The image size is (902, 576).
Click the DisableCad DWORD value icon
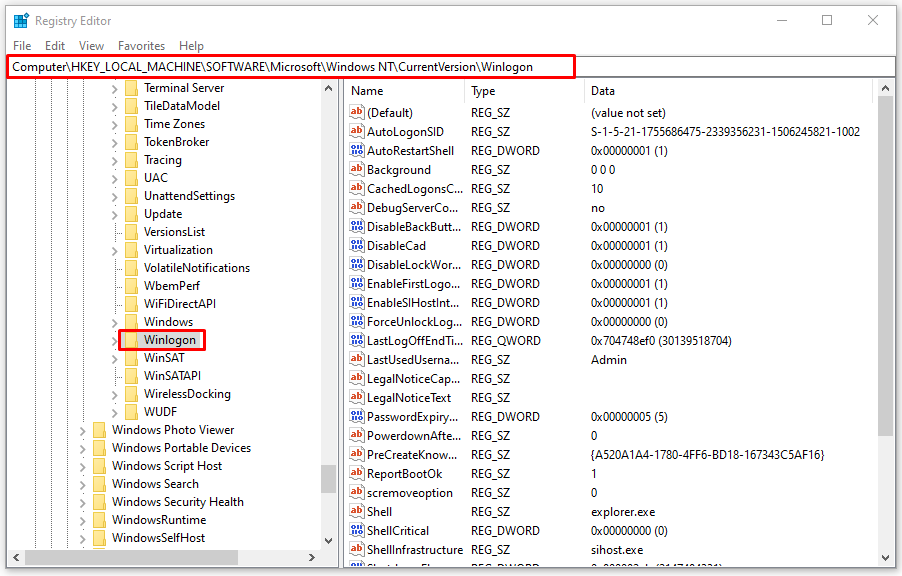pos(357,245)
